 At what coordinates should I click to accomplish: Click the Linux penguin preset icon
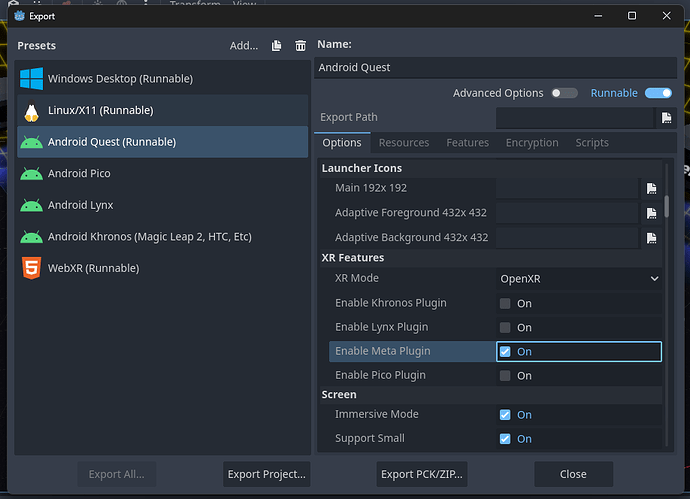pyautogui.click(x=32, y=110)
